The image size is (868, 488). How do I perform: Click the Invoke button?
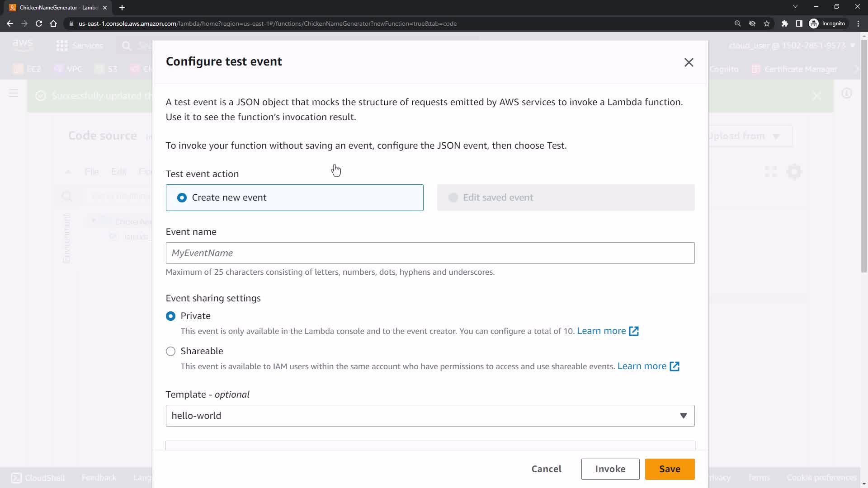610,469
